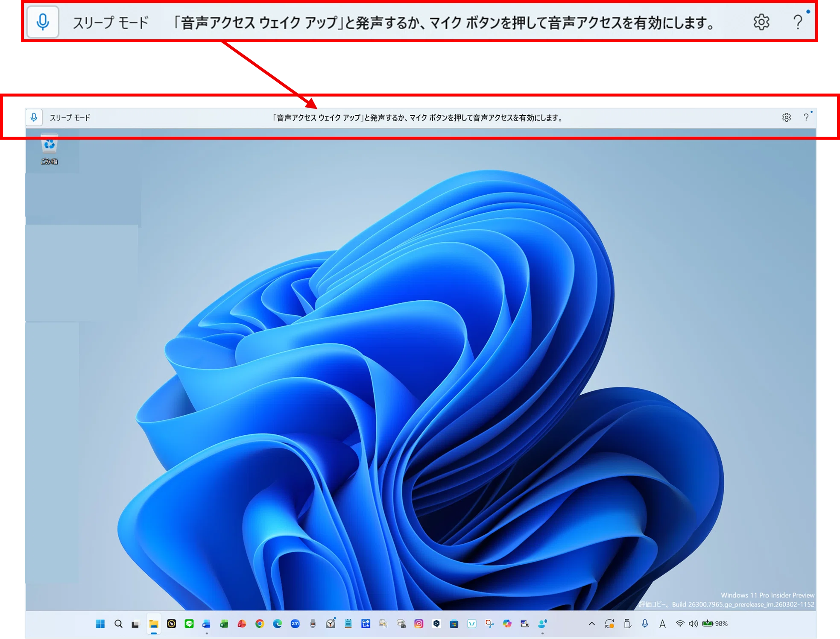
Task: Open PowerPoint from the taskbar
Action: (242, 624)
